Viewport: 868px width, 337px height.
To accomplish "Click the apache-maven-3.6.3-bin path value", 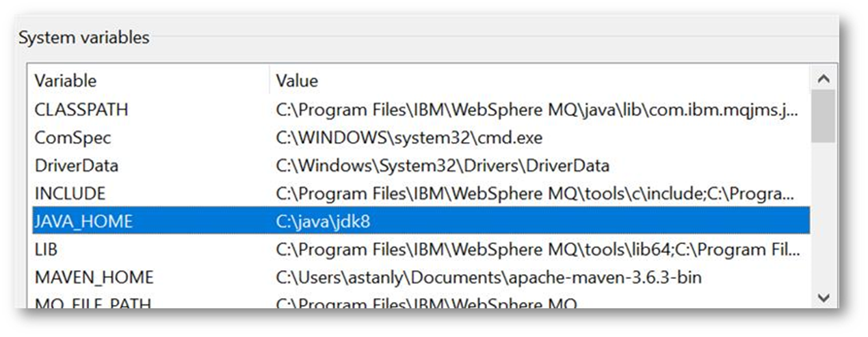I will pos(488,278).
